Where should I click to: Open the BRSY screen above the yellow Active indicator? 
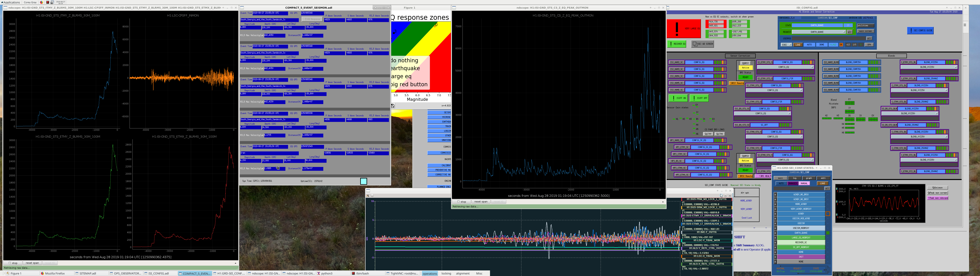(745, 63)
